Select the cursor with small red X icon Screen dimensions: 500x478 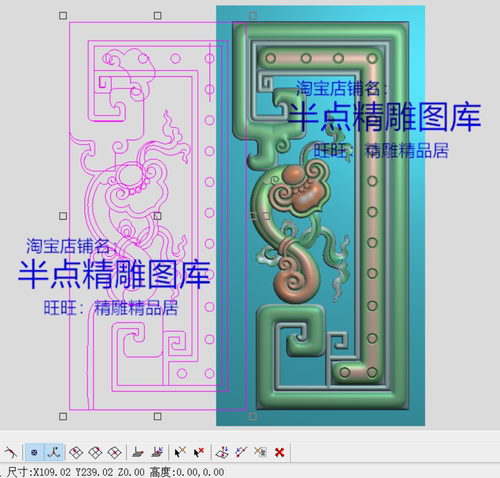(x=199, y=452)
